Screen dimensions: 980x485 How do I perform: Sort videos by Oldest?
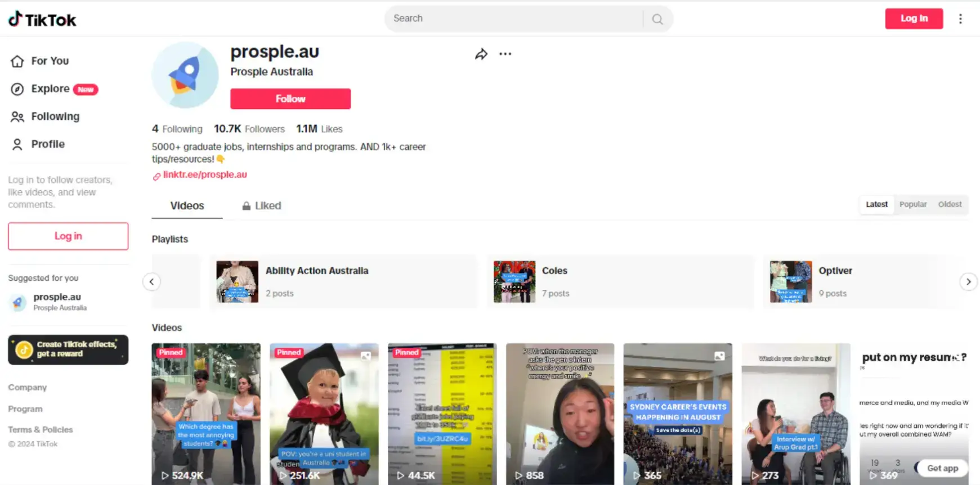point(950,204)
